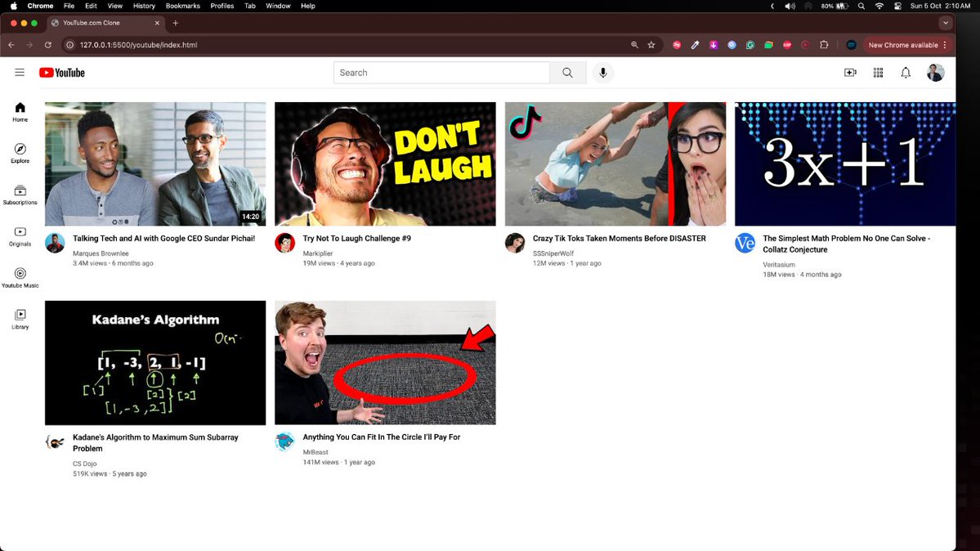This screenshot has width=980, height=551.
Task: Open the macOS Wi-Fi status icon
Action: (879, 6)
